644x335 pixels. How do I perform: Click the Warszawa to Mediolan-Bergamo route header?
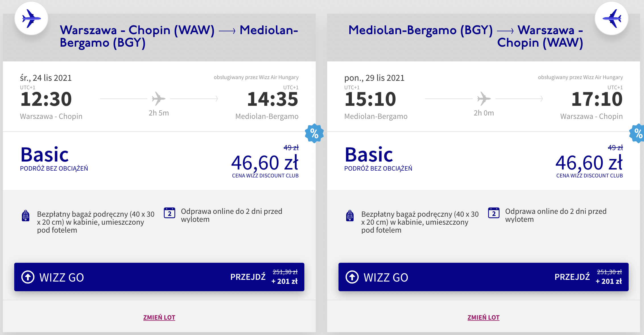pyautogui.click(x=179, y=36)
